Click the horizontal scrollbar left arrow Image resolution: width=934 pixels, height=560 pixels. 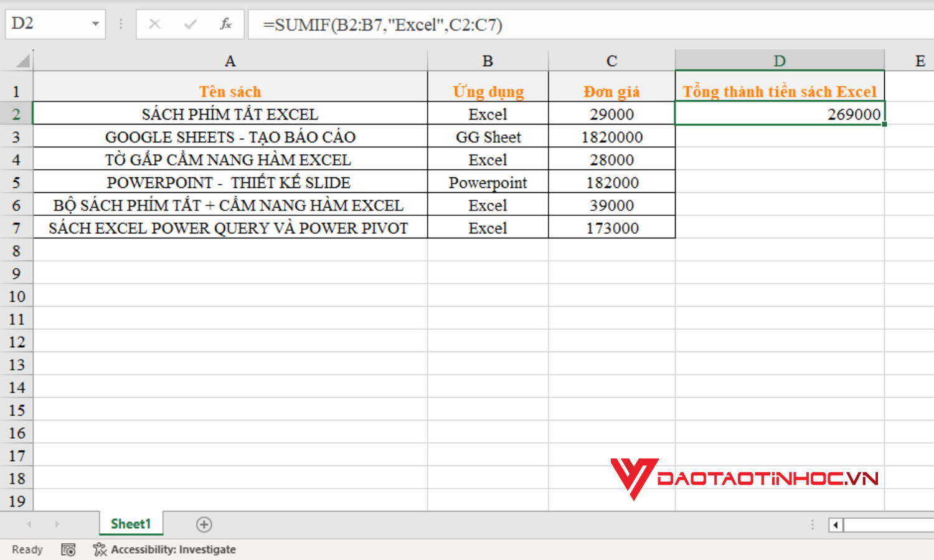(x=836, y=525)
